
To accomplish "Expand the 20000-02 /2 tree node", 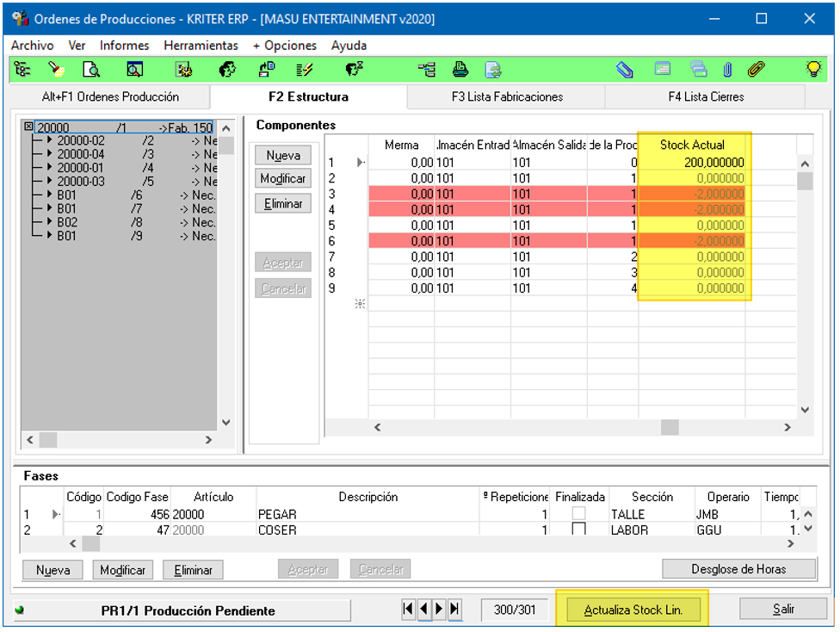I will click(x=49, y=139).
